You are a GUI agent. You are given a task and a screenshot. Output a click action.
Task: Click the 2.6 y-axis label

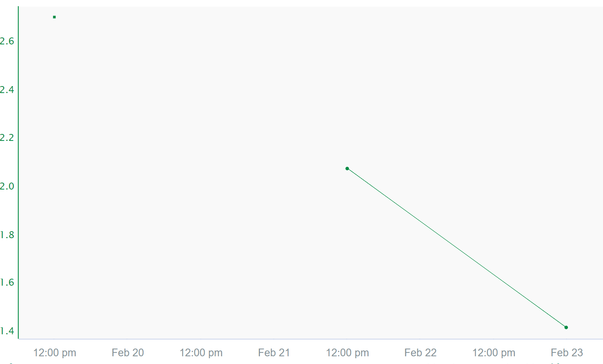point(7,41)
